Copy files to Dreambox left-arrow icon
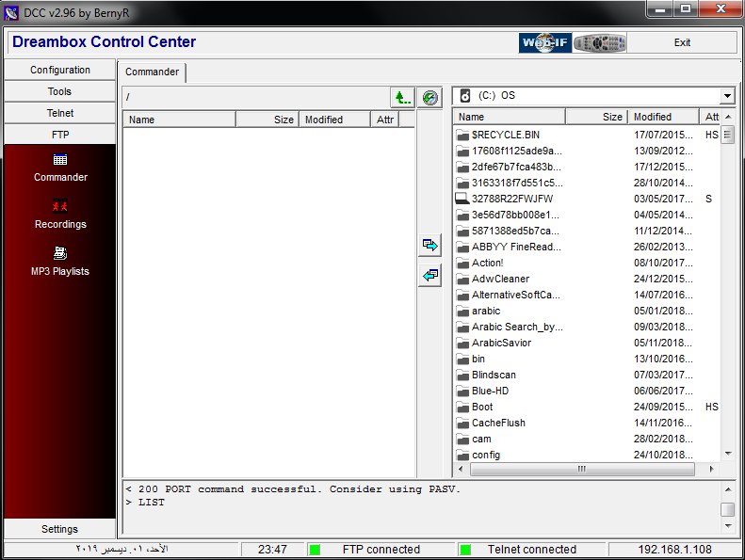 tap(430, 275)
